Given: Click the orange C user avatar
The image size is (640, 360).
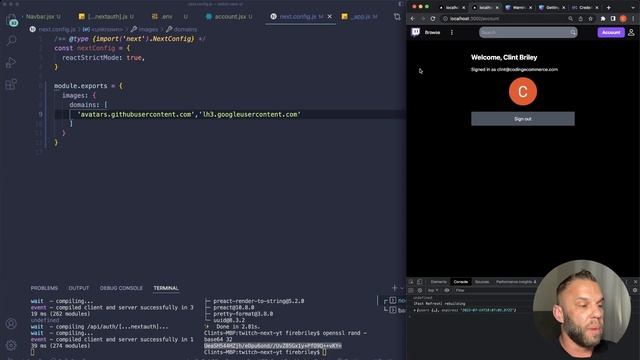Looking at the screenshot, I should (x=523, y=91).
